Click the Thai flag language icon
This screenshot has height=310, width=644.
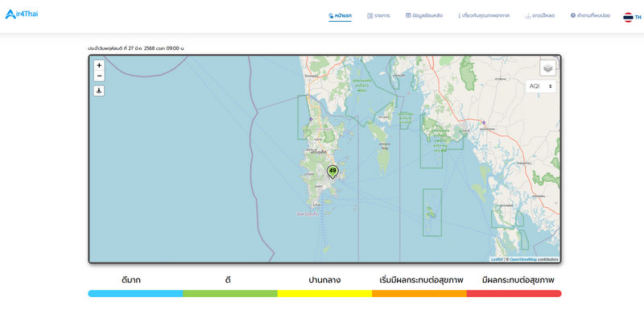point(628,17)
